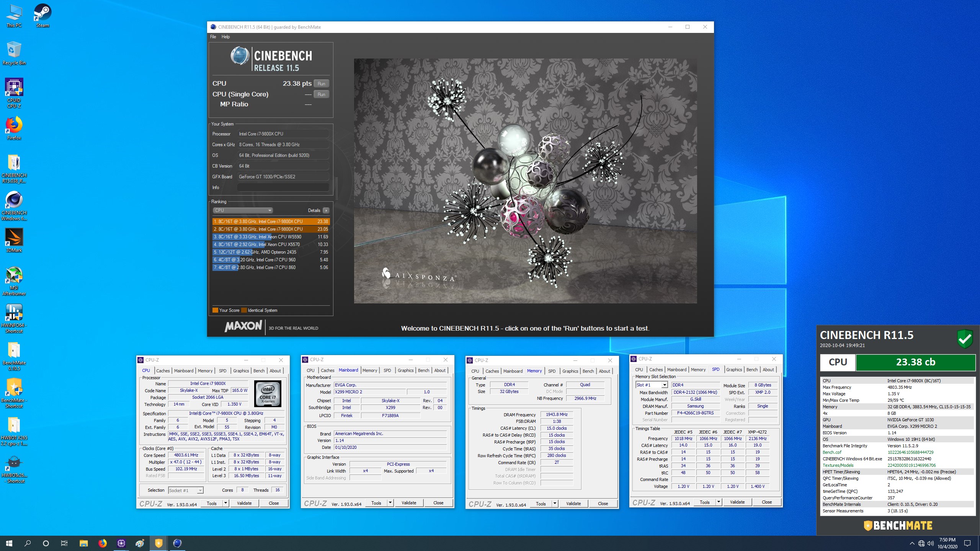
Task: Launch the 3DMark desktop shortcut
Action: (14, 240)
